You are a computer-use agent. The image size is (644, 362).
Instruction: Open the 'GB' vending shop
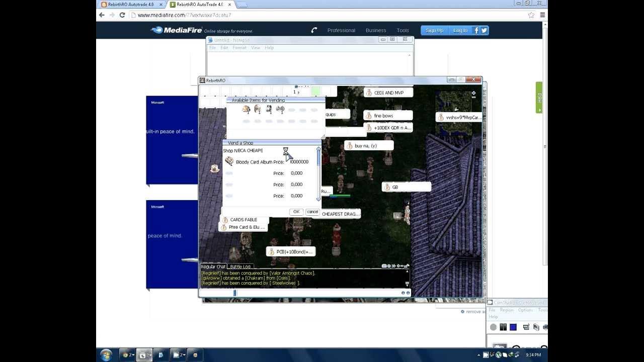point(407,187)
